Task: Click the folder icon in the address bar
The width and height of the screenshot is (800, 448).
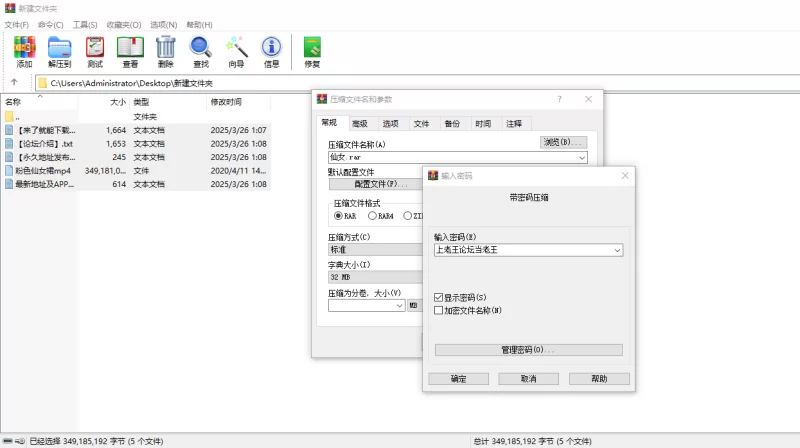Action: point(43,83)
